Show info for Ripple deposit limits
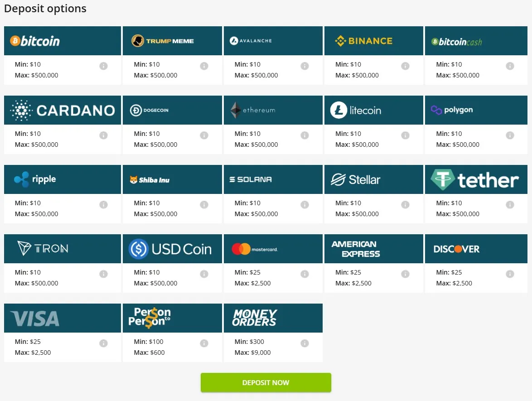532x401 pixels. click(103, 204)
